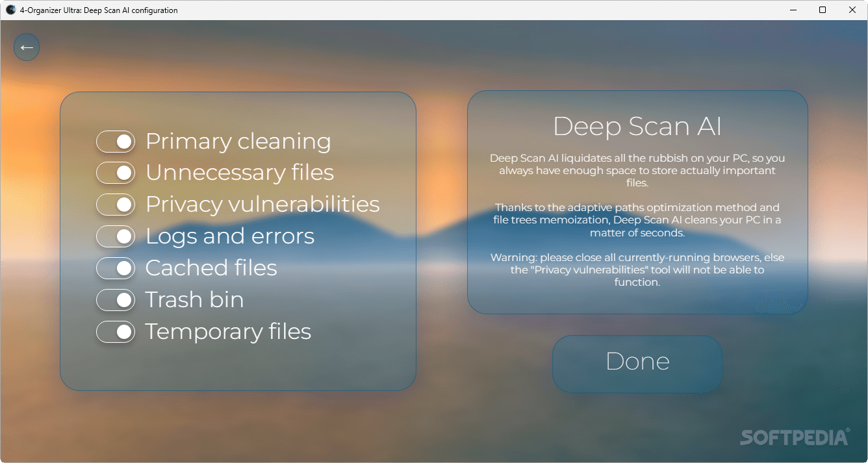The height and width of the screenshot is (463, 868).
Task: Maximize the configuration window
Action: (823, 10)
